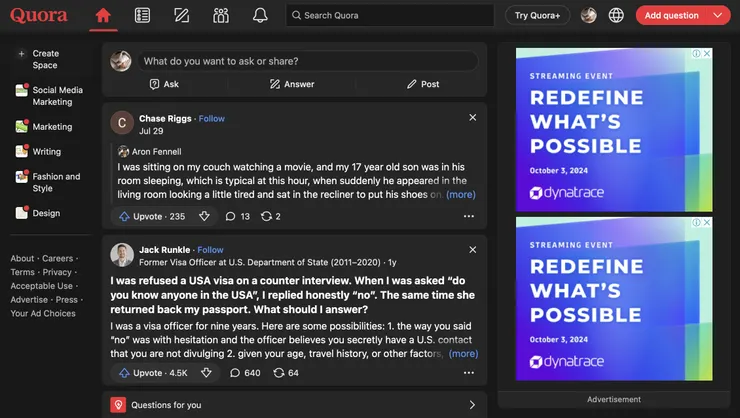
Task: Open the Acceptable Use footer link
Action: coord(42,286)
